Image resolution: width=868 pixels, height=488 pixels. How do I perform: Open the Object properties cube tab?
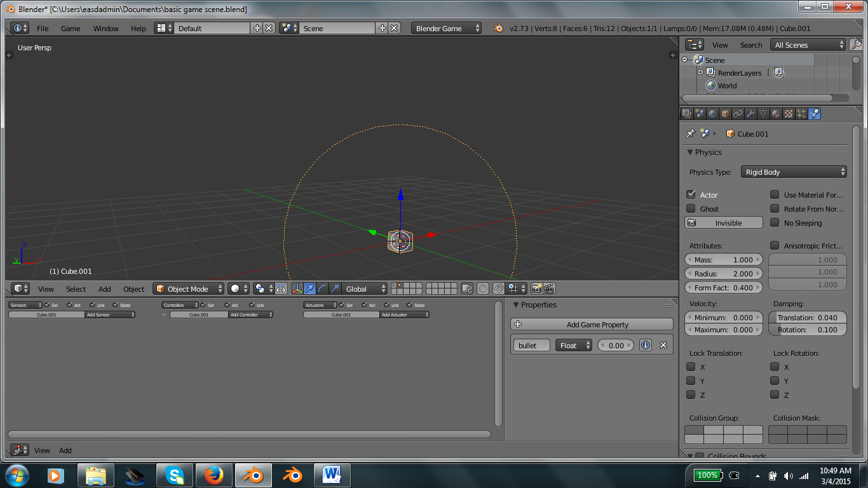tap(725, 114)
